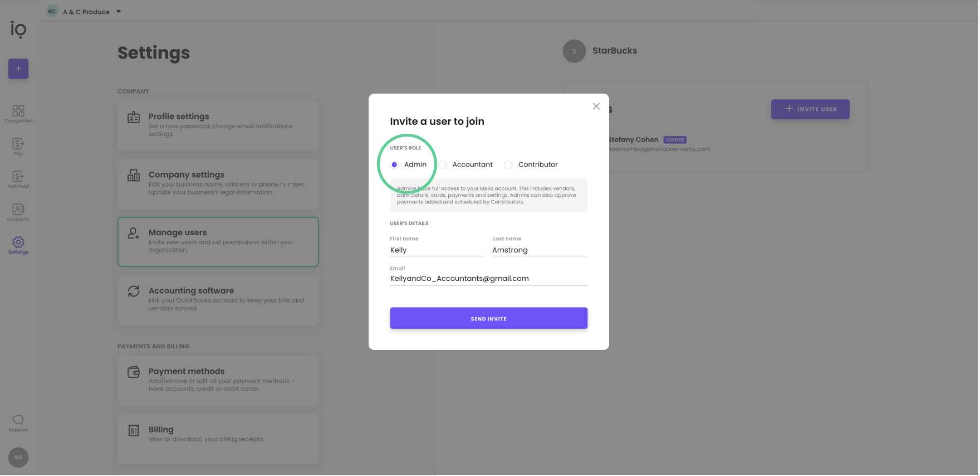Image resolution: width=980 pixels, height=476 pixels.
Task: Click the Send Invite button
Action: [x=489, y=318]
